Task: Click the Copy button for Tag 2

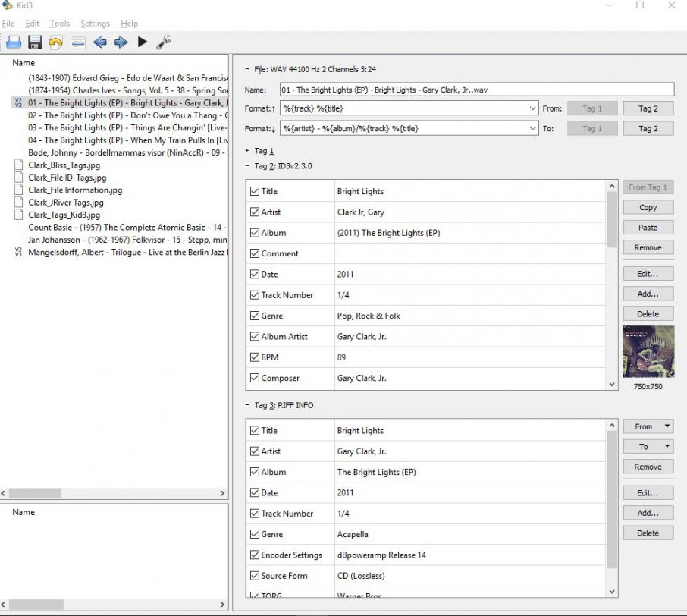Action: point(648,207)
